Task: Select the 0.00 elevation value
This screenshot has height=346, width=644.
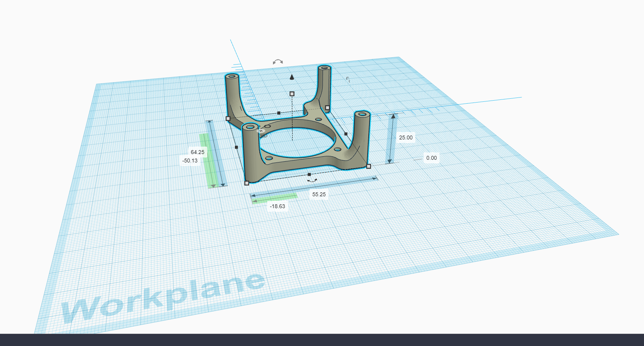Action: coord(431,158)
